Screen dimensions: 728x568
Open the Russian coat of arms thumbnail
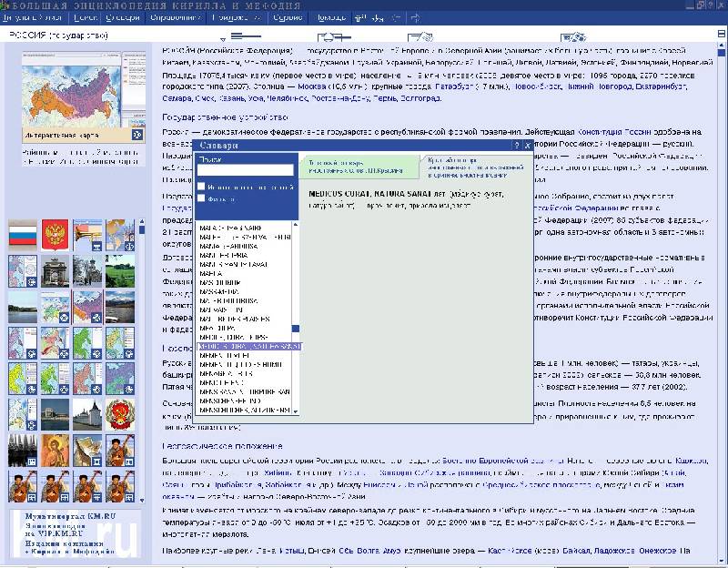click(56, 235)
